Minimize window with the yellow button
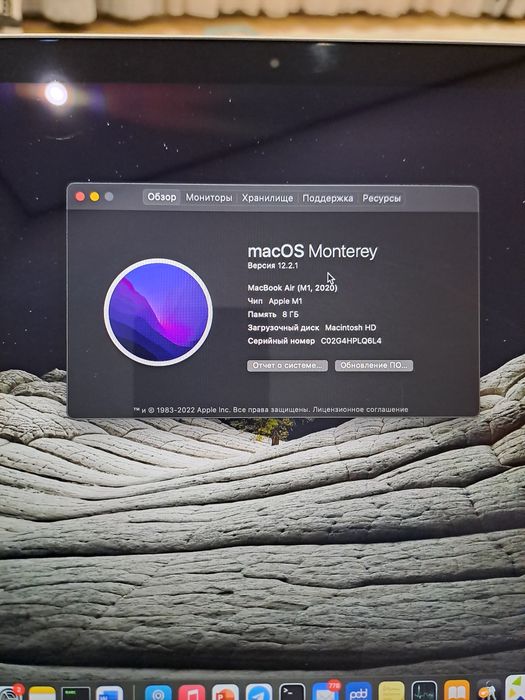The image size is (525, 700). coord(95,196)
